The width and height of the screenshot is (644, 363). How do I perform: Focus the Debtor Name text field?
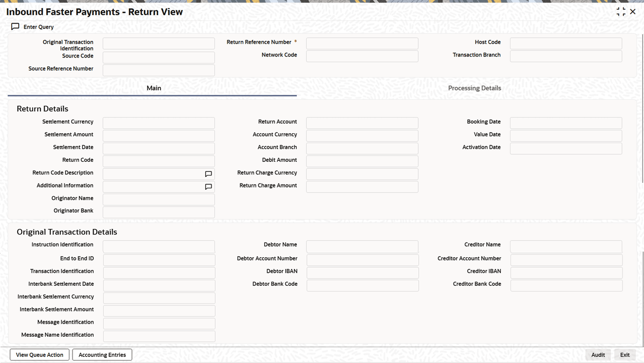(x=362, y=246)
